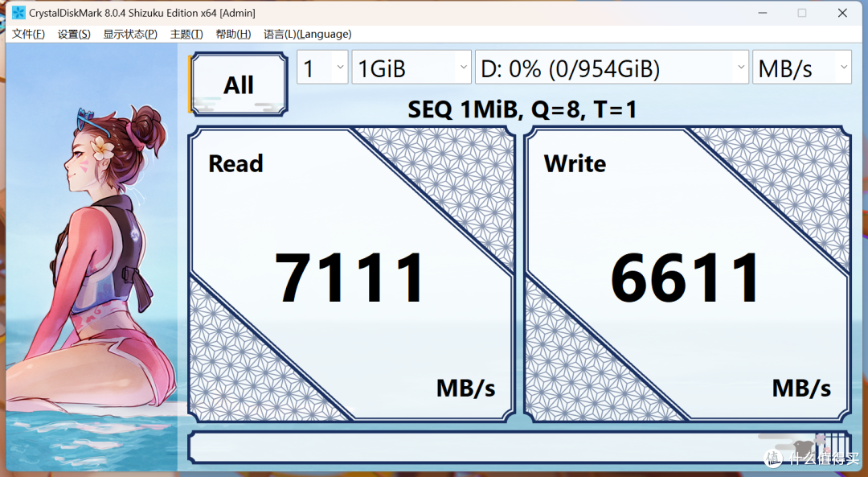Open the 设置(S) menu
Image resolution: width=868 pixels, height=477 pixels.
(x=74, y=35)
